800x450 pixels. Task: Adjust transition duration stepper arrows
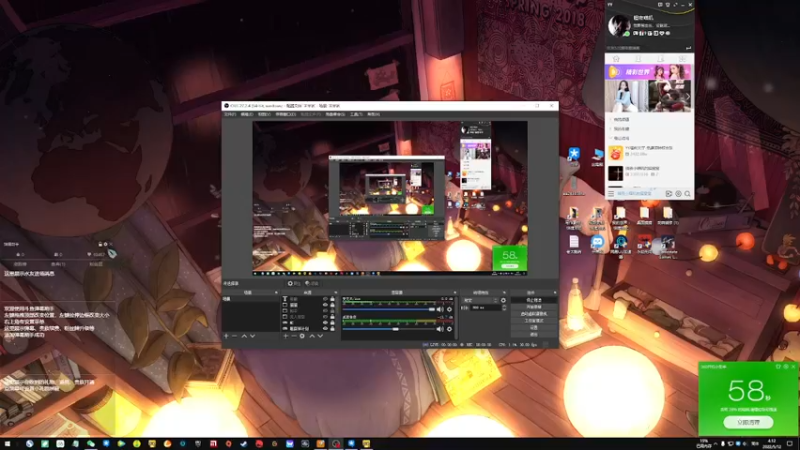(x=504, y=308)
